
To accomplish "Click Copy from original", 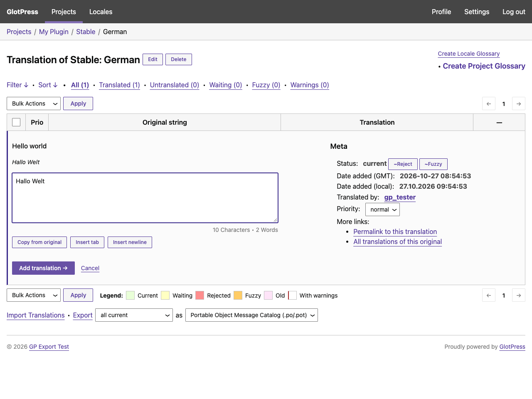I will (39, 242).
